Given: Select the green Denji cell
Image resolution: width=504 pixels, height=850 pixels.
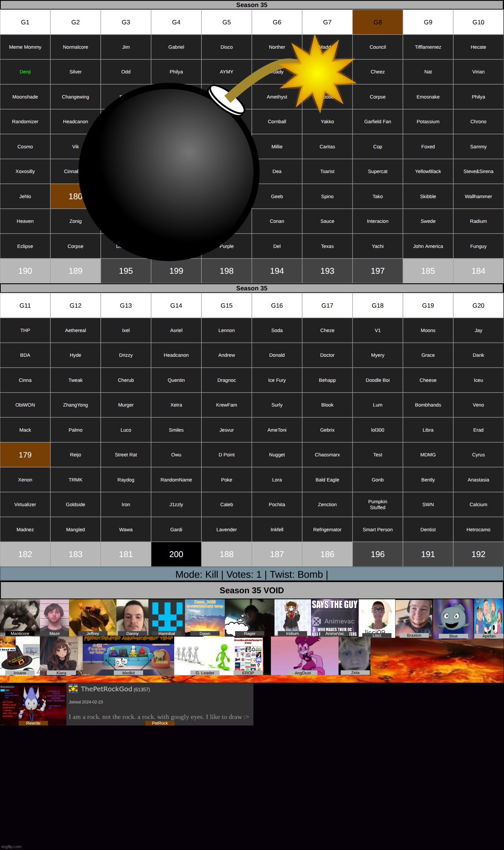Looking at the screenshot, I should (25, 72).
